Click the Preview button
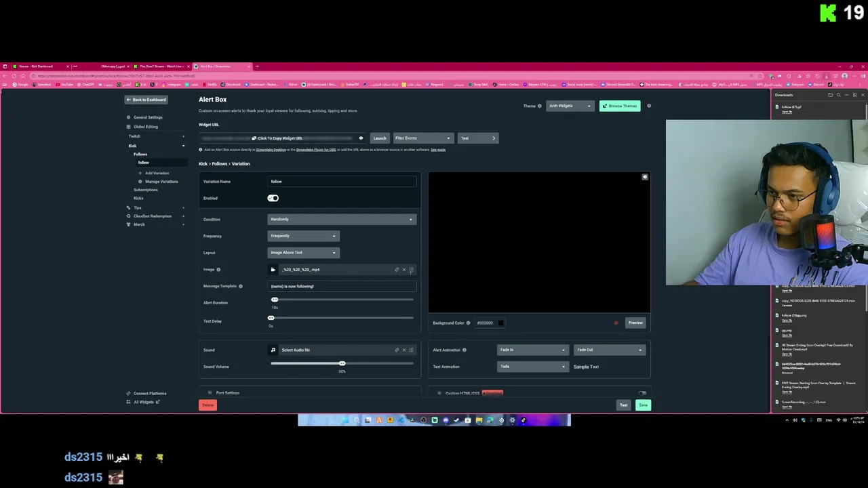The width and height of the screenshot is (868, 488). click(x=635, y=323)
